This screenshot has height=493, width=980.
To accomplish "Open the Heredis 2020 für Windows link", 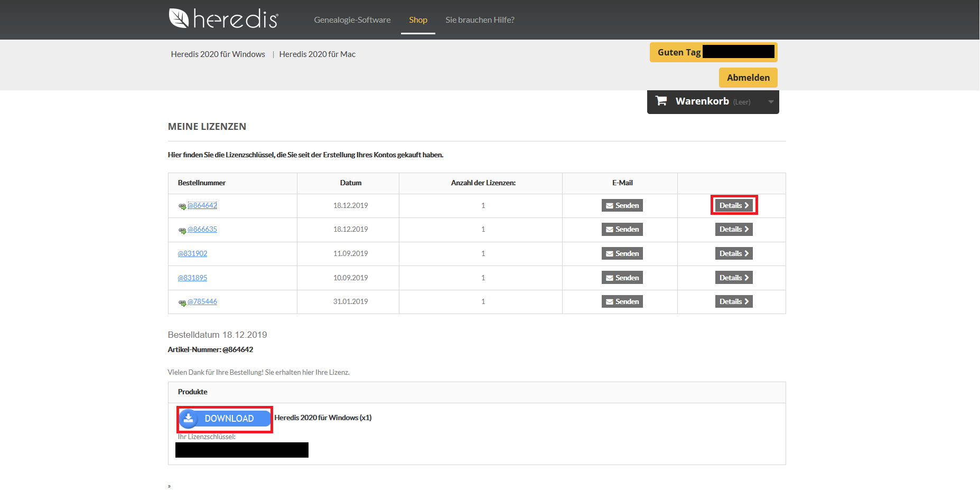I will tap(218, 54).
